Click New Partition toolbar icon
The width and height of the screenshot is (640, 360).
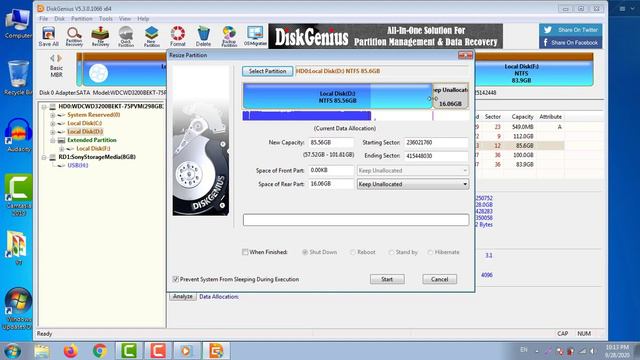(151, 36)
